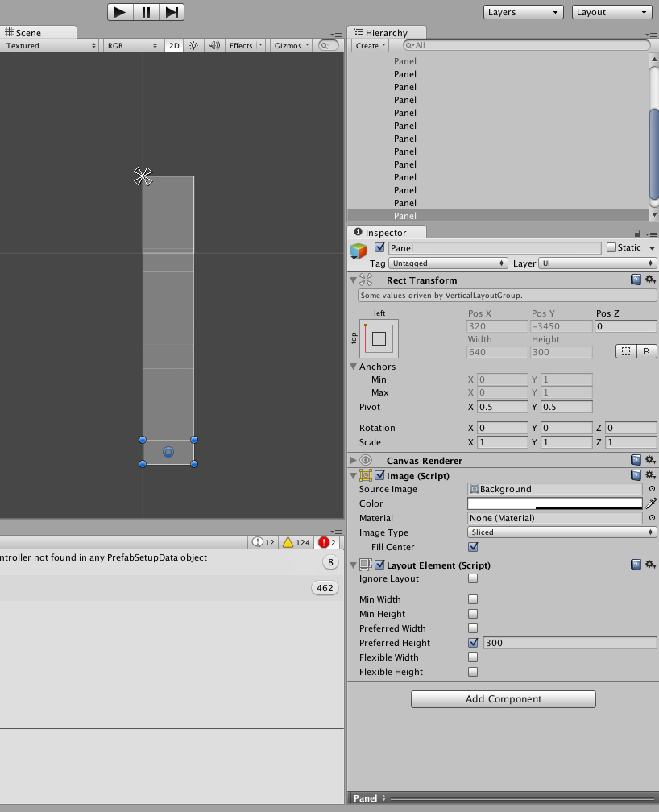Pick a color with the eyedropper icon

651,503
